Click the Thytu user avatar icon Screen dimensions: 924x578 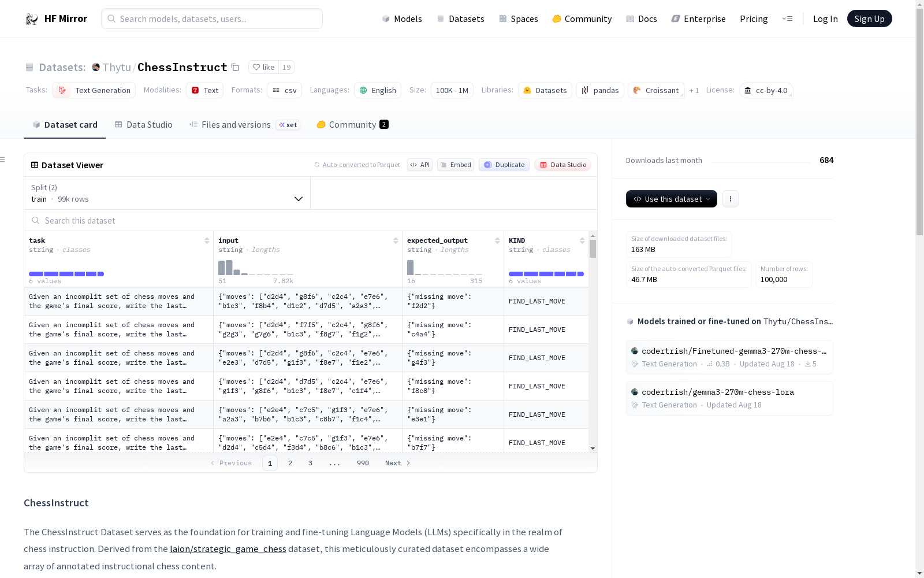(x=96, y=67)
